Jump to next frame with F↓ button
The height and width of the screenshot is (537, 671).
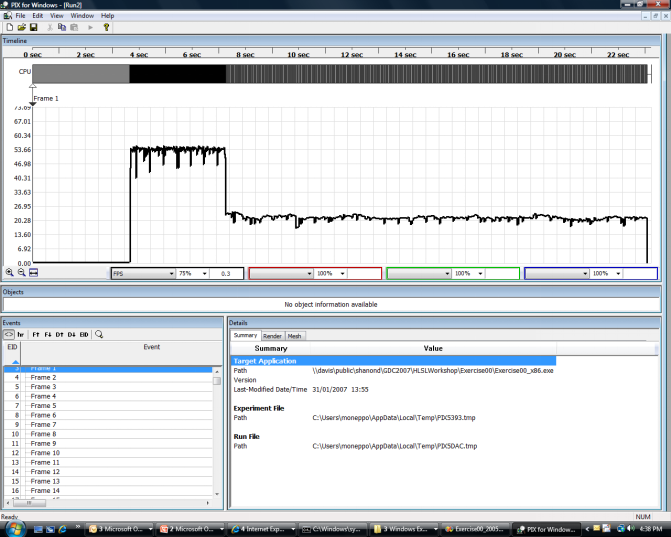click(x=47, y=334)
